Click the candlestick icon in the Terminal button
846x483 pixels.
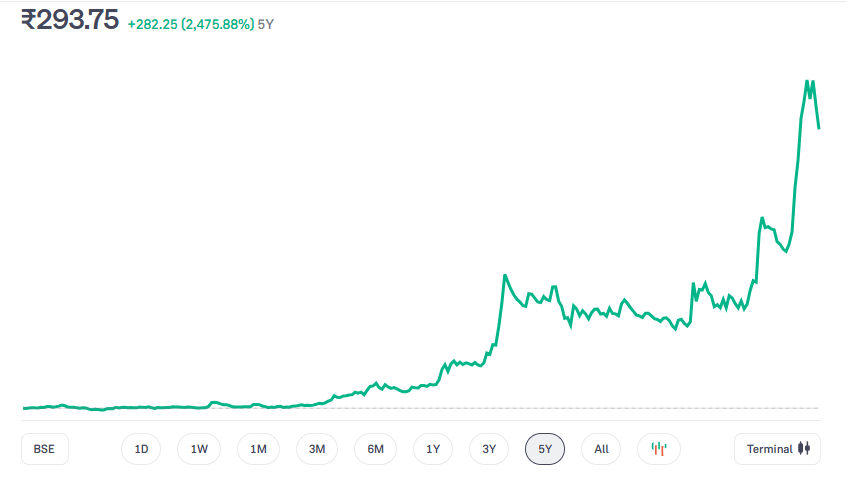[x=808, y=449]
